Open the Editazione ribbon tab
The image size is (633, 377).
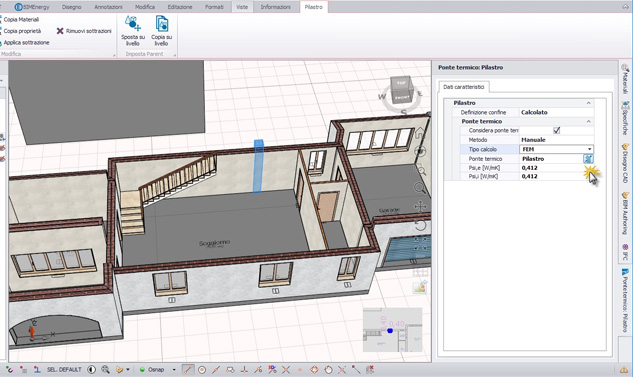click(180, 7)
